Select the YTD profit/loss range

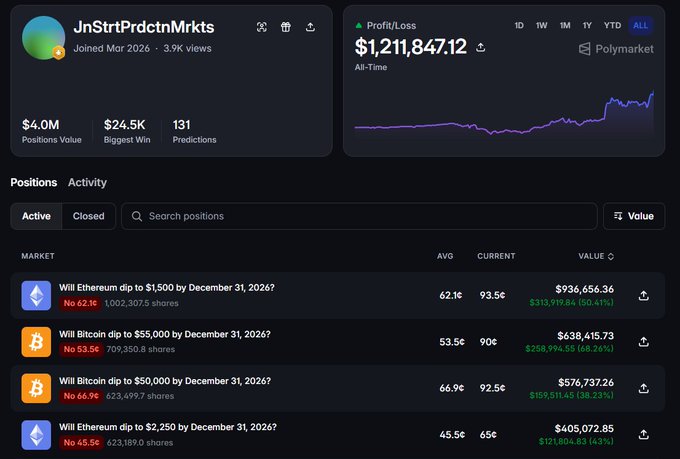612,26
